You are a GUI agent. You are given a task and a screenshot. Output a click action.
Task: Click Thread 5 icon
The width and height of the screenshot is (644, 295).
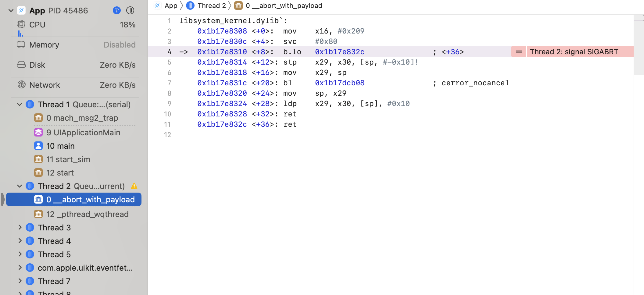pos(30,254)
